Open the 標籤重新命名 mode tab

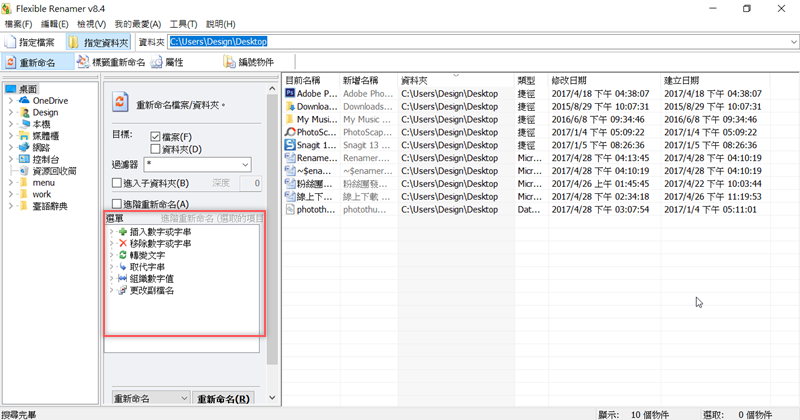point(111,62)
